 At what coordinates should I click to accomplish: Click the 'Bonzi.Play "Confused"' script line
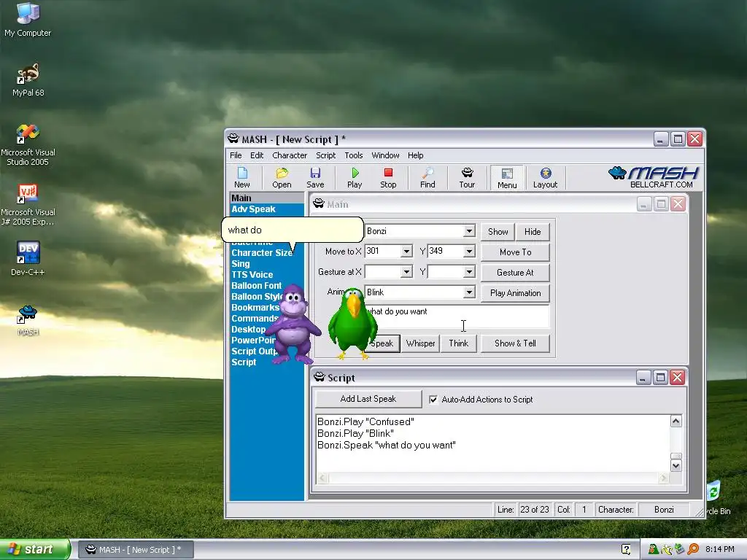pyautogui.click(x=365, y=422)
